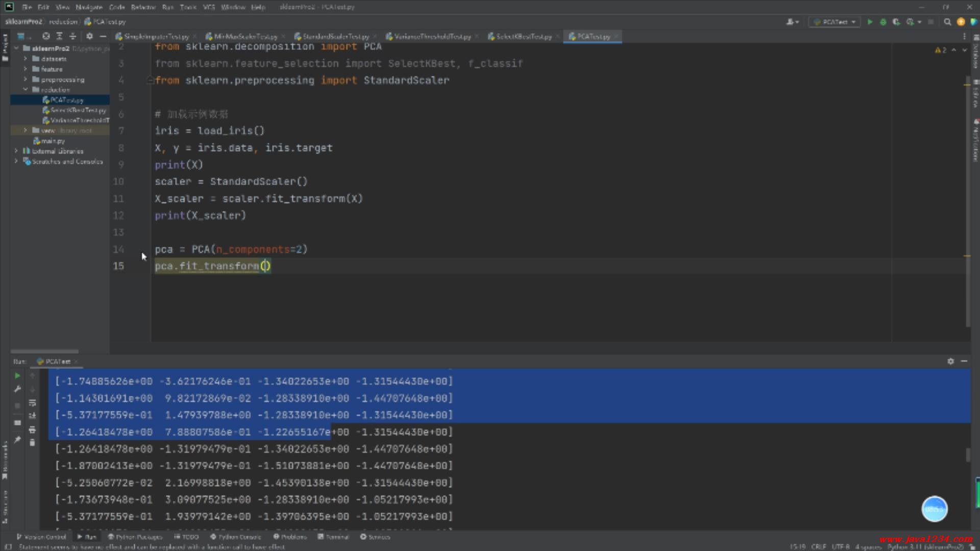
Task: Start debugging with the bug icon
Action: pos(883,22)
